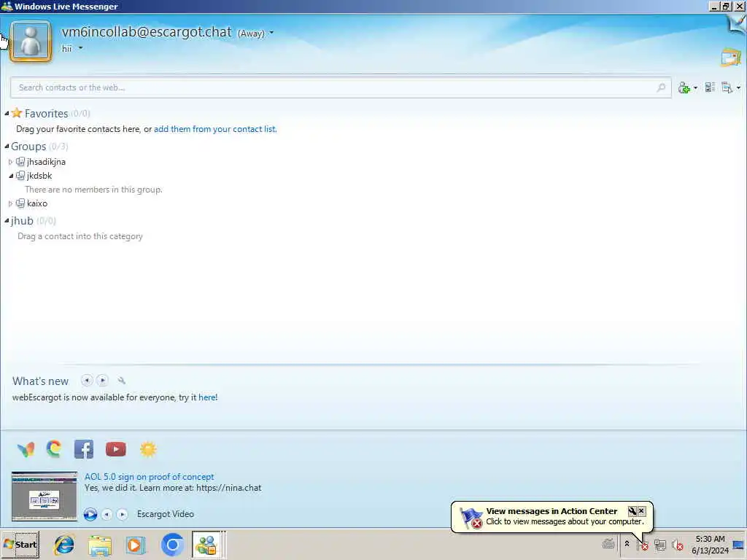Click the search contacts input field
Viewport: 747px width, 560px height.
(341, 87)
